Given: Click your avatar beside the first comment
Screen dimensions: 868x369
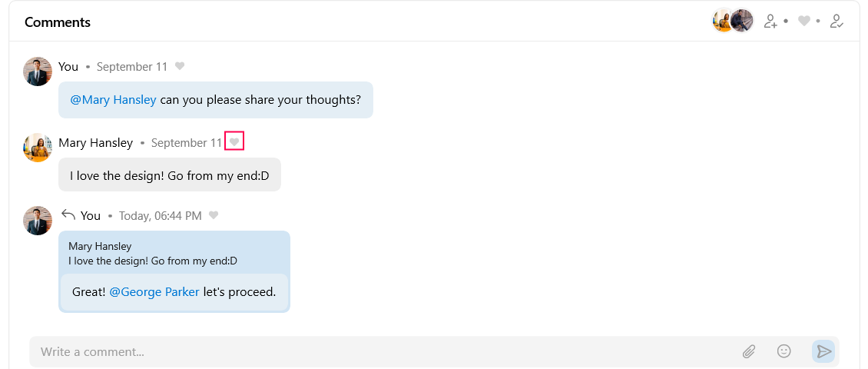Looking at the screenshot, I should click(38, 71).
